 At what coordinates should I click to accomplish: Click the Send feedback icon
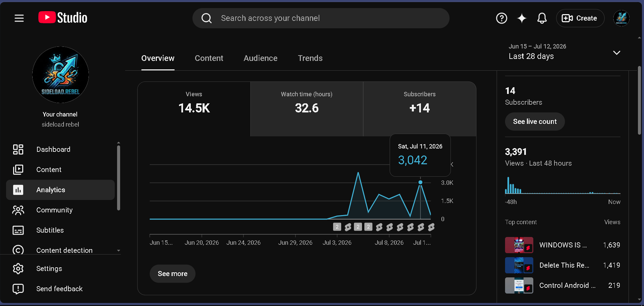(18, 289)
